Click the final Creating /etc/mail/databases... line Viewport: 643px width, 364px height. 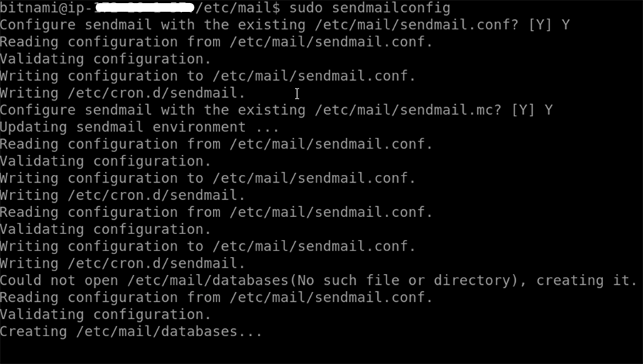coord(131,332)
